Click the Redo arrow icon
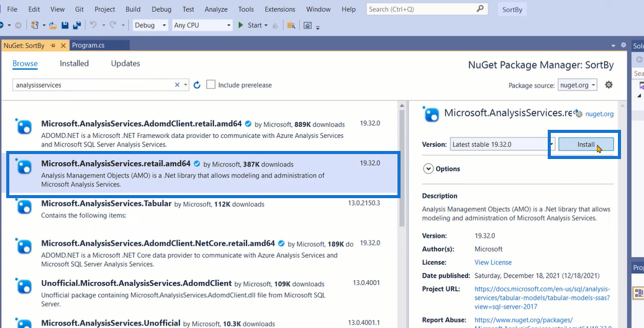Screen dimensions: 644x328 click(113, 25)
